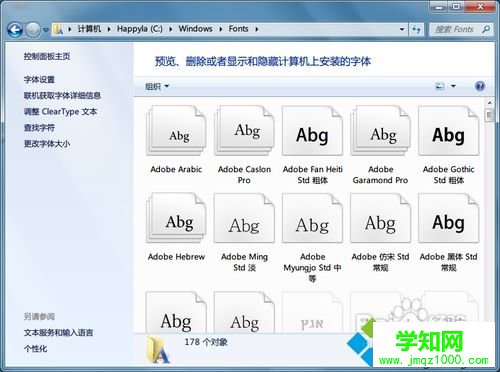Click the refresh button beside address bar

(416, 29)
